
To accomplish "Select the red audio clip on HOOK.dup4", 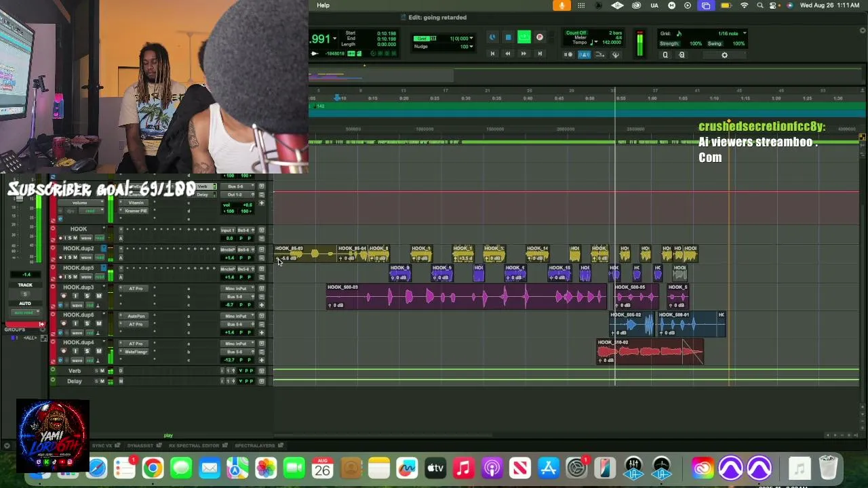I will point(650,352).
